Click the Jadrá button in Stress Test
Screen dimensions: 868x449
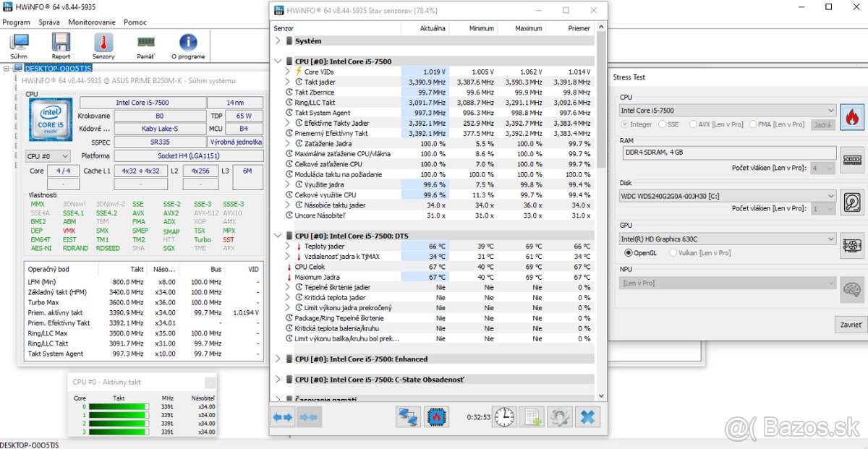tap(822, 124)
